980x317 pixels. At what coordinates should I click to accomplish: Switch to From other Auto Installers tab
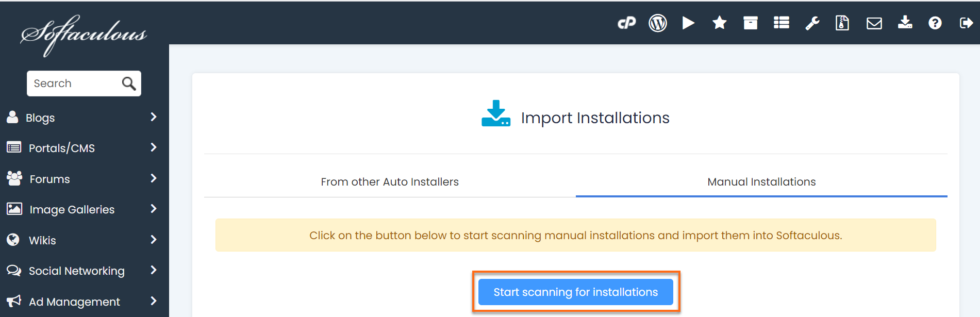[390, 182]
